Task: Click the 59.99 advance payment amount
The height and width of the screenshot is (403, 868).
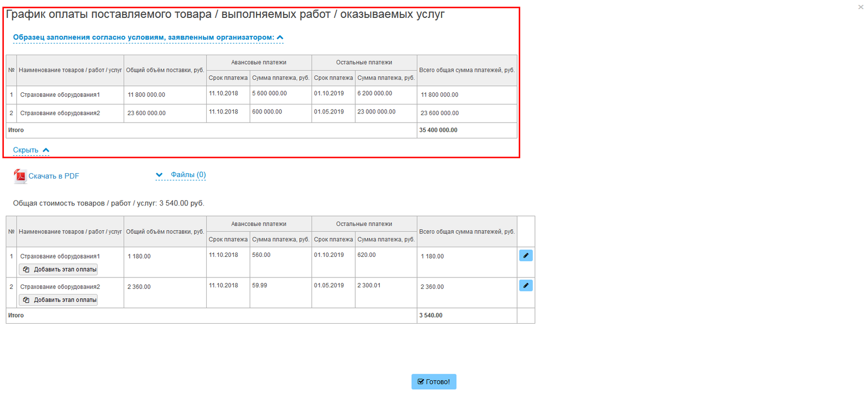Action: [x=260, y=285]
